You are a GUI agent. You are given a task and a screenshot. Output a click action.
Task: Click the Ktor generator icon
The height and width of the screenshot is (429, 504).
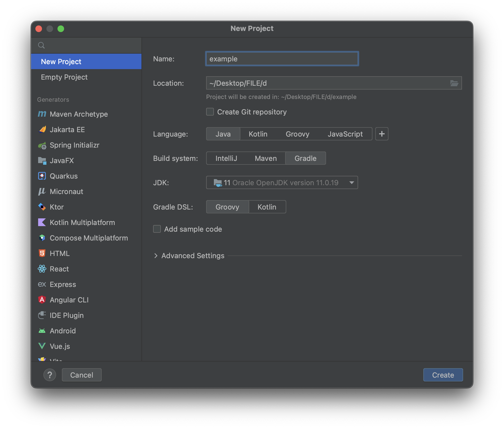pyautogui.click(x=42, y=207)
